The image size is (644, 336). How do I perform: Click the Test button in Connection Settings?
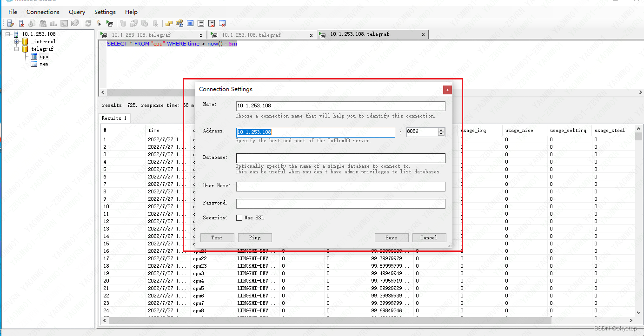[x=217, y=237]
